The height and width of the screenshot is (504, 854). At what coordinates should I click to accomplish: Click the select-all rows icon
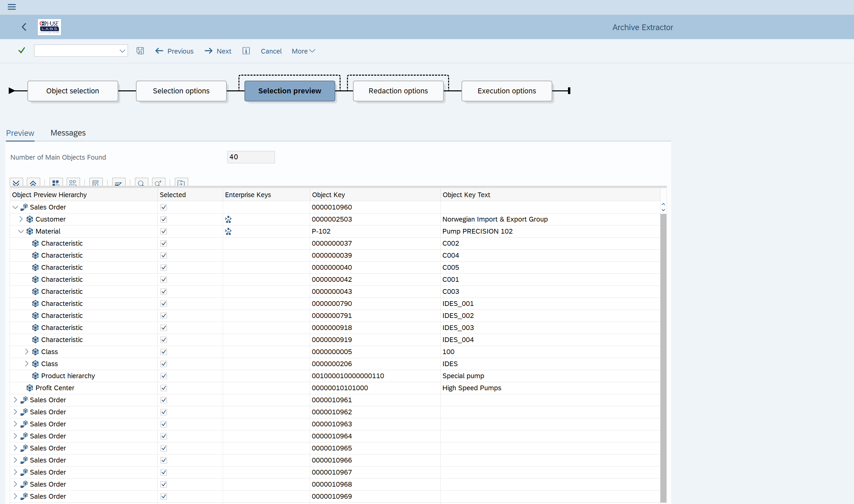click(55, 182)
